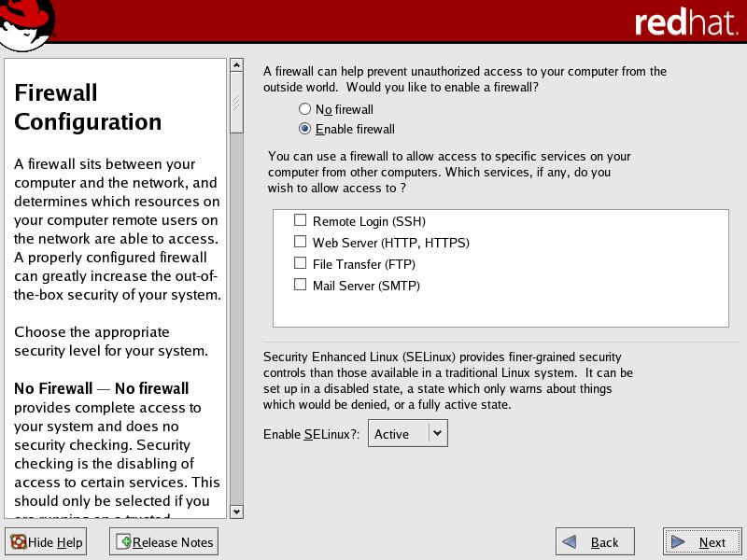
Task: Select the No firewall option
Action: (x=304, y=109)
